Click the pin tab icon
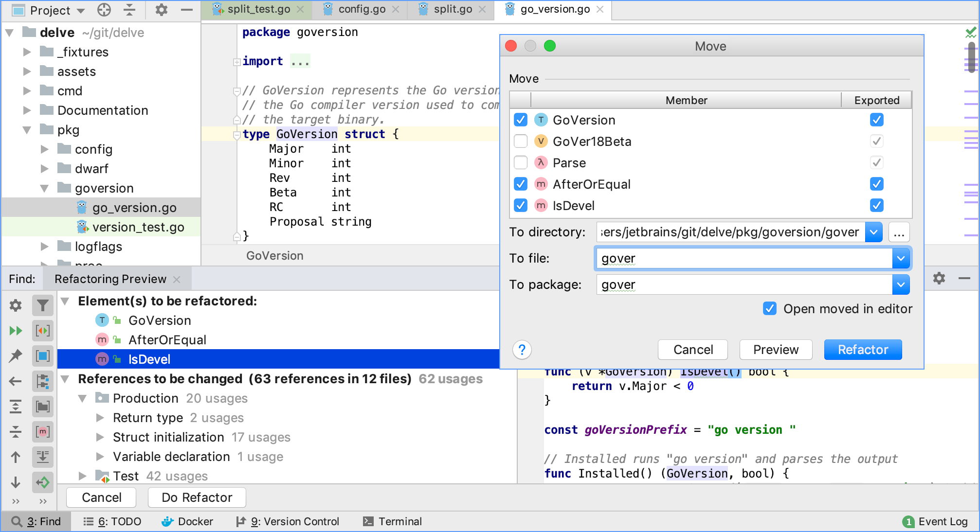Viewport: 980px width, 532px height. coord(16,356)
